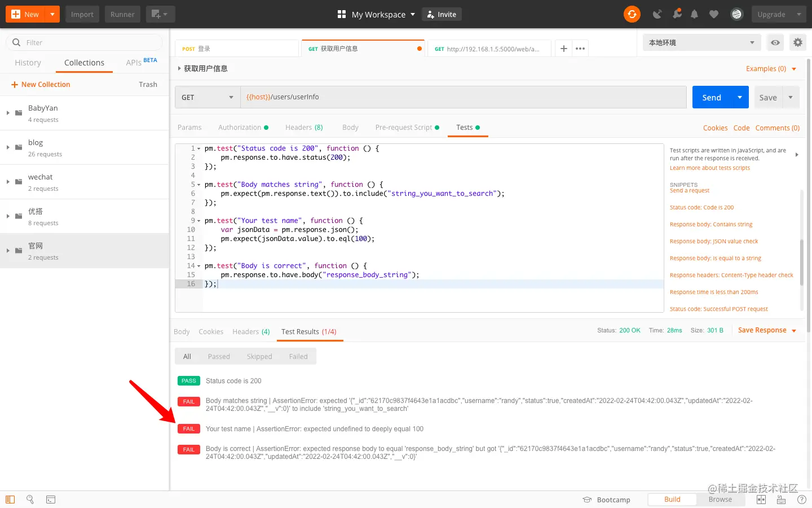This screenshot has width=812, height=508.
Task: Click the Bootcamp status bar item
Action: pos(606,500)
